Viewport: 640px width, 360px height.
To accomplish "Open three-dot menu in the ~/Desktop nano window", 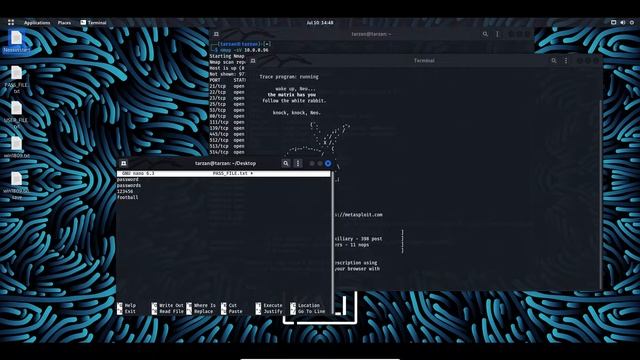I will click(x=298, y=163).
